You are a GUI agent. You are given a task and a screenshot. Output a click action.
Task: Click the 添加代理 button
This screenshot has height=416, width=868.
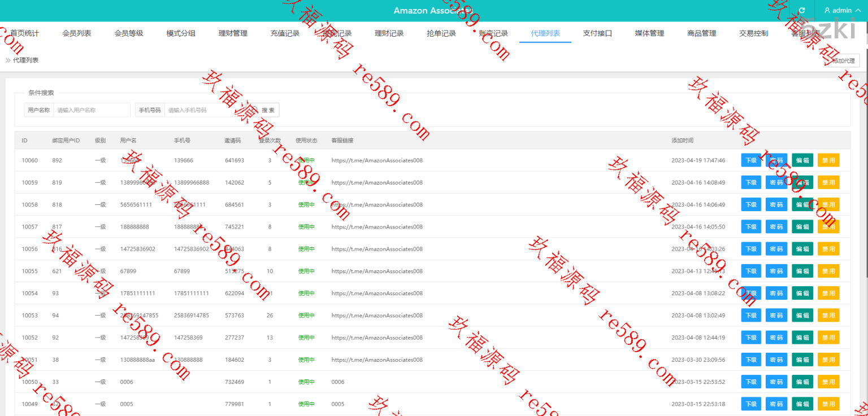843,61
